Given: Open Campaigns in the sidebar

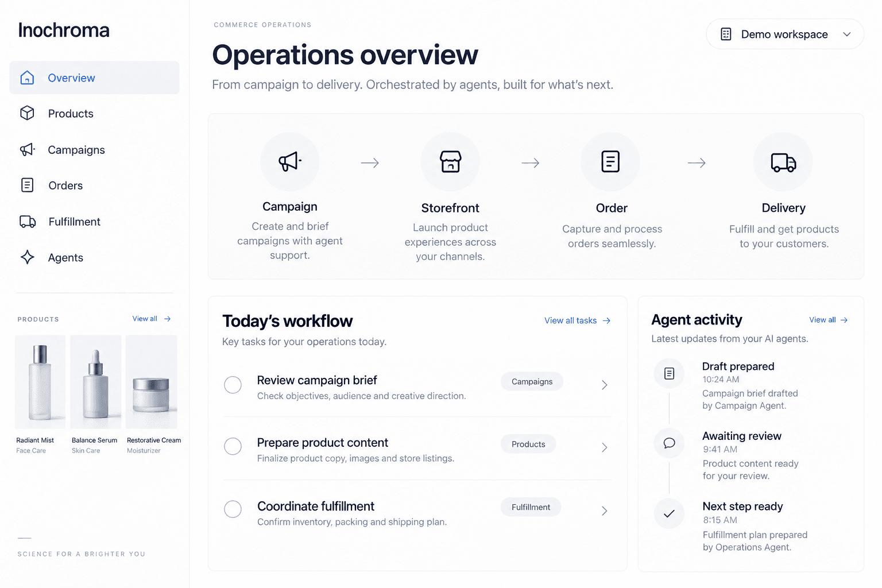Looking at the screenshot, I should [x=94, y=150].
